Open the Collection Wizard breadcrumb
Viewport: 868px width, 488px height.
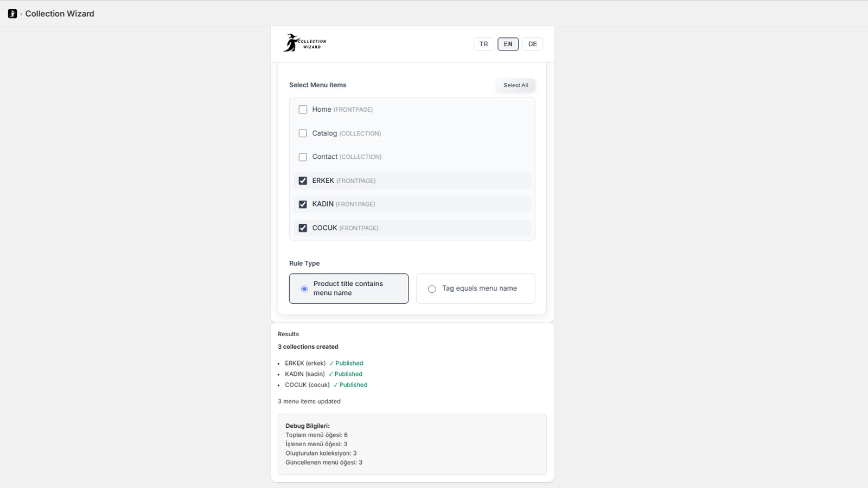pyautogui.click(x=59, y=14)
